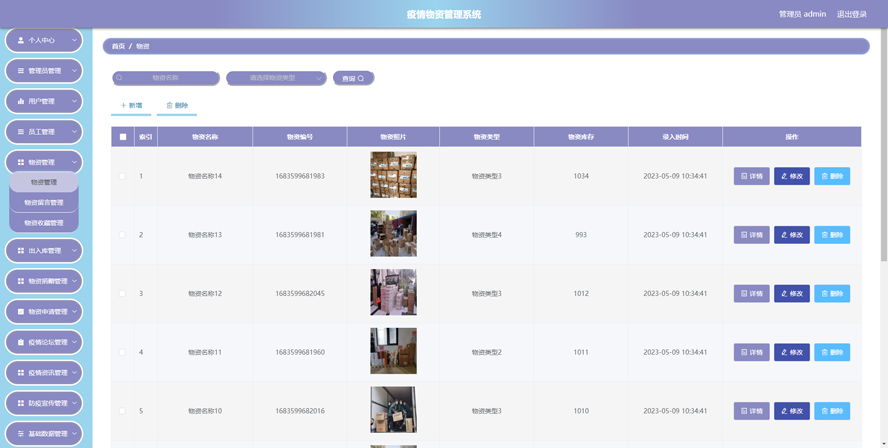The image size is (888, 448).
Task: Open the 请选择物资类型 dropdown
Action: point(276,78)
